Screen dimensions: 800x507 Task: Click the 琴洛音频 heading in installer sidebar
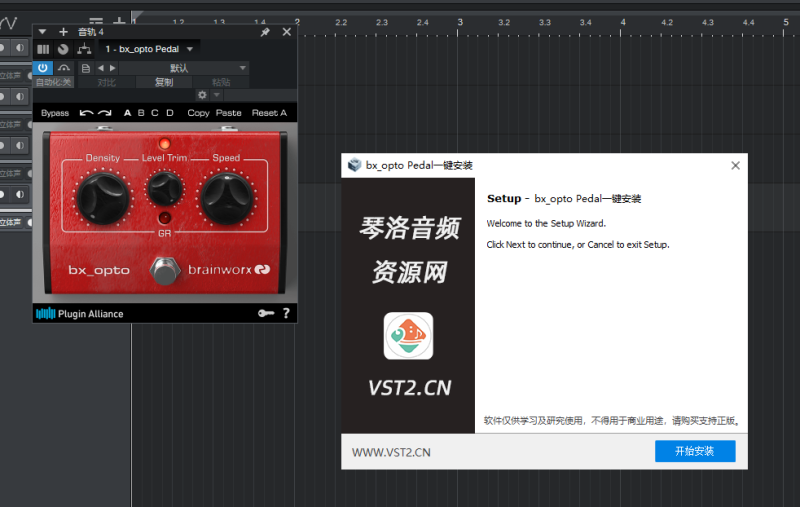[x=409, y=227]
